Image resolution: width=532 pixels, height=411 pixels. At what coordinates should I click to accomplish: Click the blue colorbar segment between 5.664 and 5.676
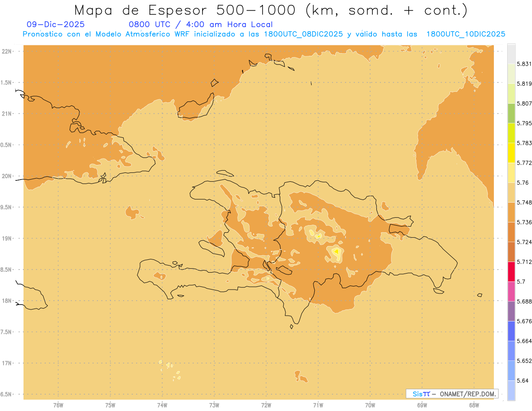pyautogui.click(x=511, y=331)
